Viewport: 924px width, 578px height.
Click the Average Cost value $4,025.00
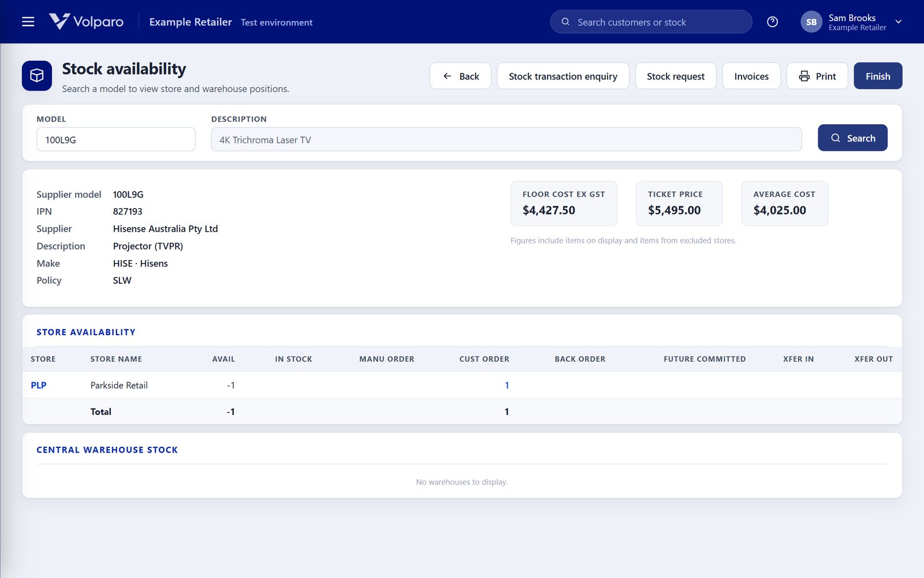point(780,210)
